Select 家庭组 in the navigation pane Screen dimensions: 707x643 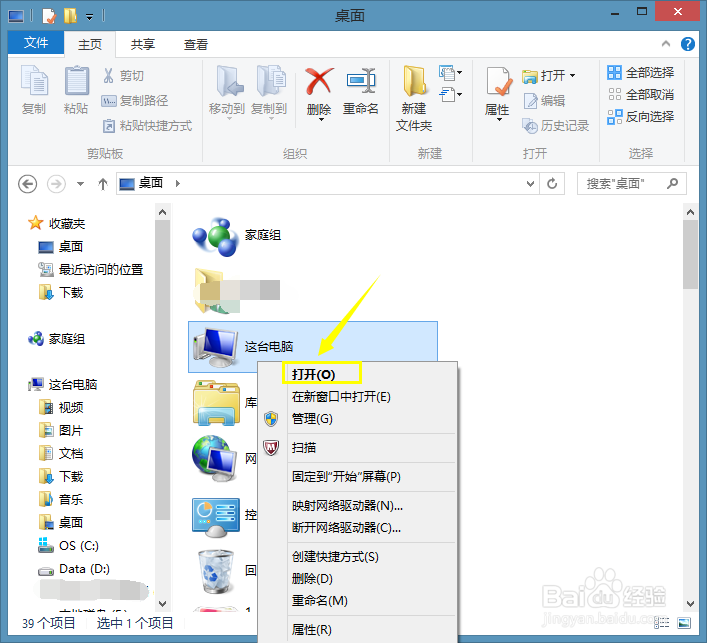57,339
